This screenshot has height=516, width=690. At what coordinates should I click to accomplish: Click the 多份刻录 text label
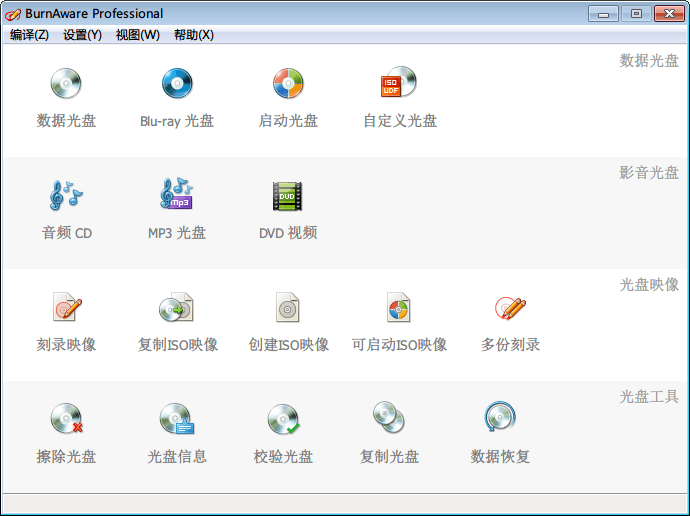510,344
